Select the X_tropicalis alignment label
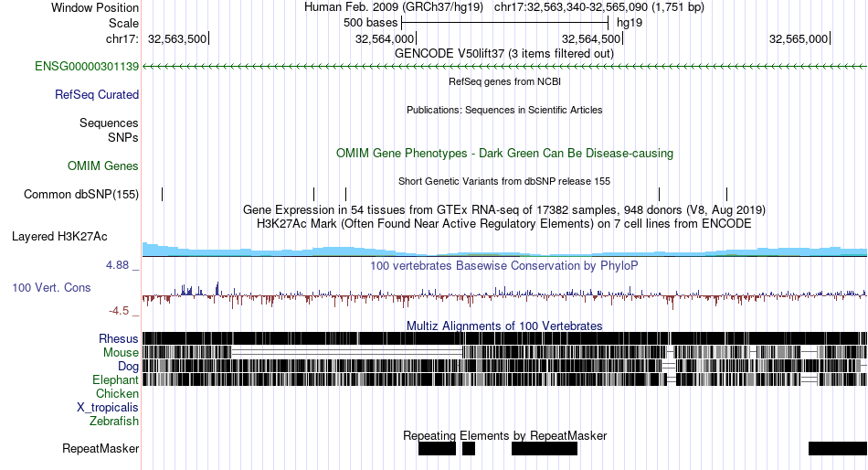The image size is (868, 470). (108, 408)
